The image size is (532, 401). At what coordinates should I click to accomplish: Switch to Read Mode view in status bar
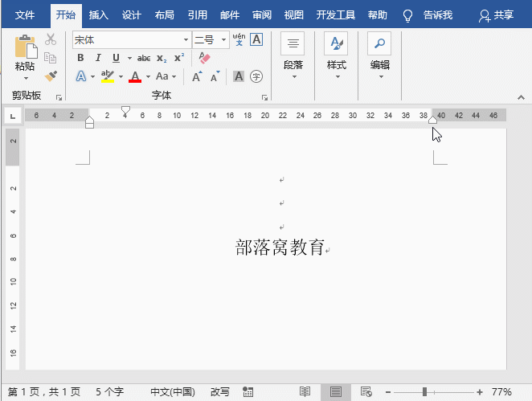(x=305, y=392)
